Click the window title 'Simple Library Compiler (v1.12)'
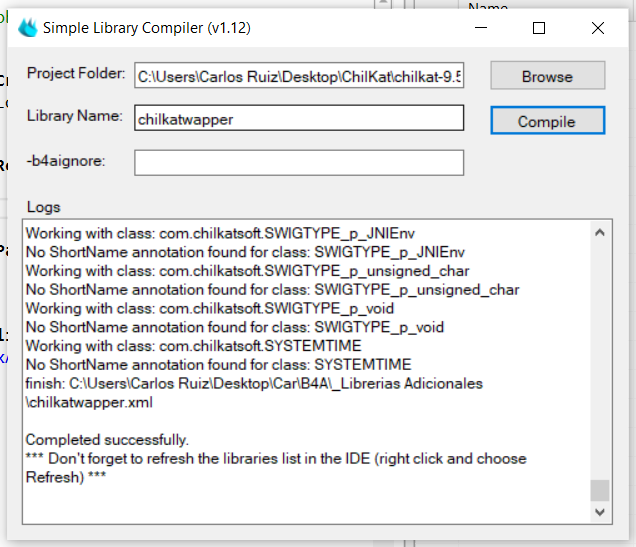This screenshot has height=547, width=636. click(147, 28)
